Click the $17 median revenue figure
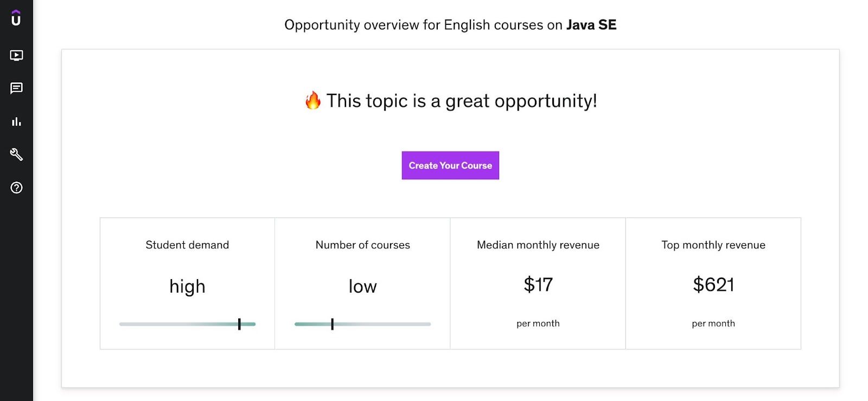This screenshot has height=401, width=868. click(538, 284)
